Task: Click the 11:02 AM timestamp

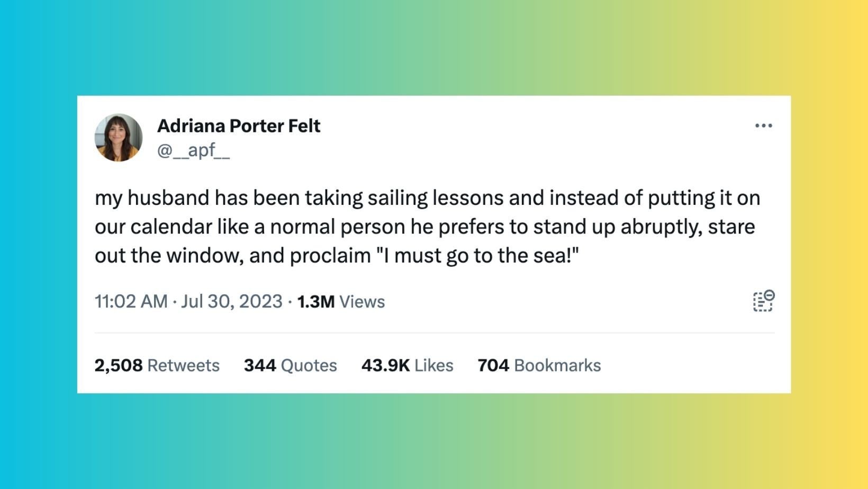Action: (131, 302)
